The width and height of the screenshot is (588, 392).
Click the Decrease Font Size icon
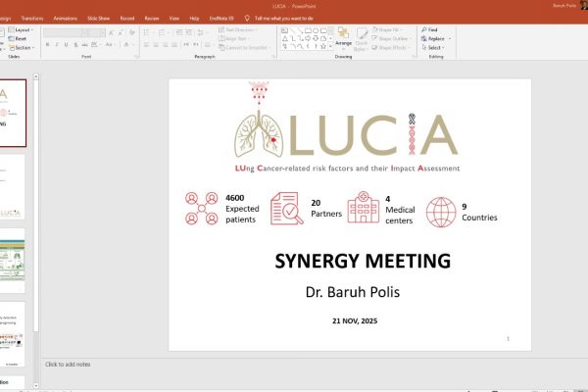(x=121, y=33)
